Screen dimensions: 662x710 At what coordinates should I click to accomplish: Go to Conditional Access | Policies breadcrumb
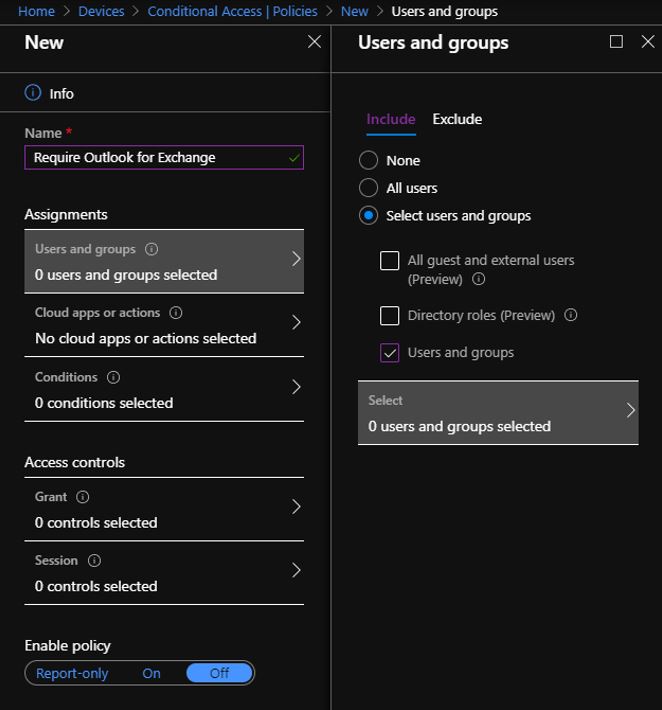click(232, 11)
